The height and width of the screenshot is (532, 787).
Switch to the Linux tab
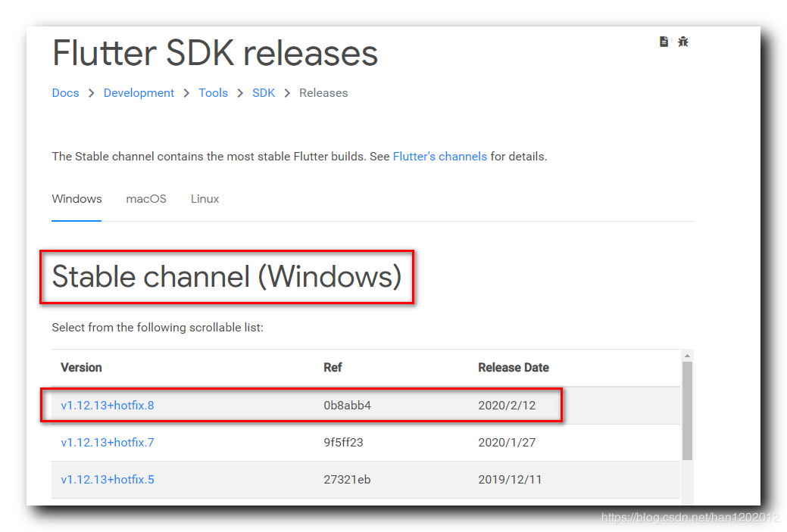coord(205,199)
